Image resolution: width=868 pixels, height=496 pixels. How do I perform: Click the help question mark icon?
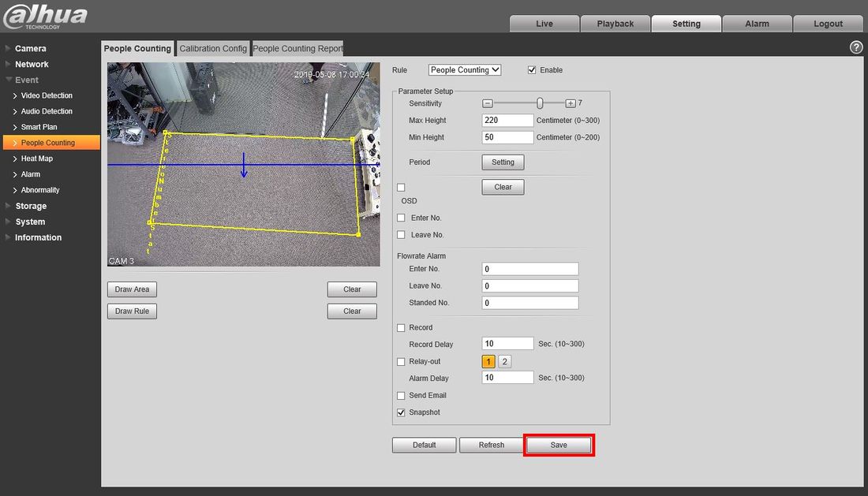point(856,47)
